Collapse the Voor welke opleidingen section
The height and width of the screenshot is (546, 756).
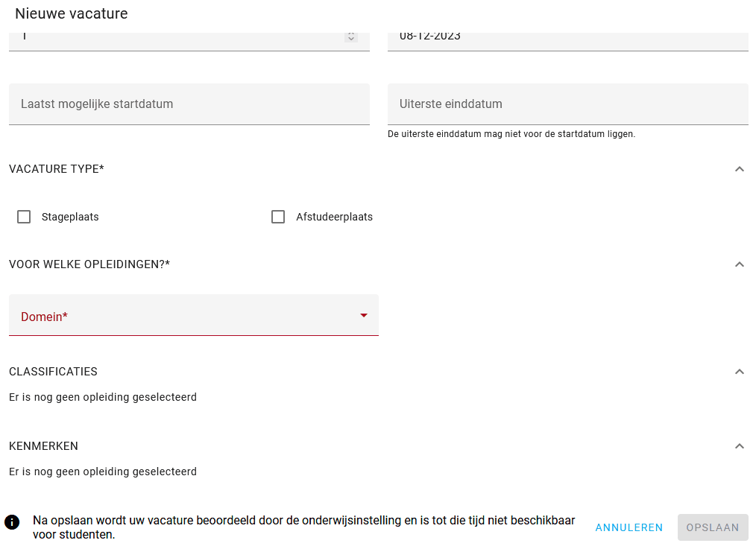coord(739,264)
